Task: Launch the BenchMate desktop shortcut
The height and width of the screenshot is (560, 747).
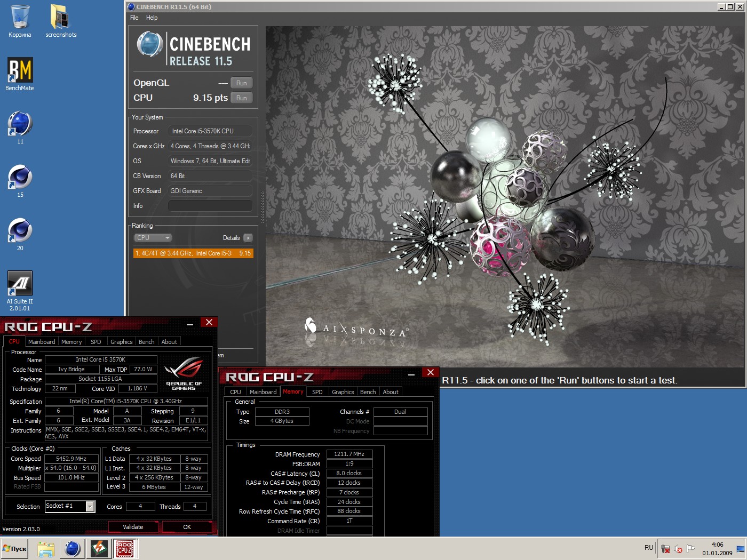Action: 20,74
